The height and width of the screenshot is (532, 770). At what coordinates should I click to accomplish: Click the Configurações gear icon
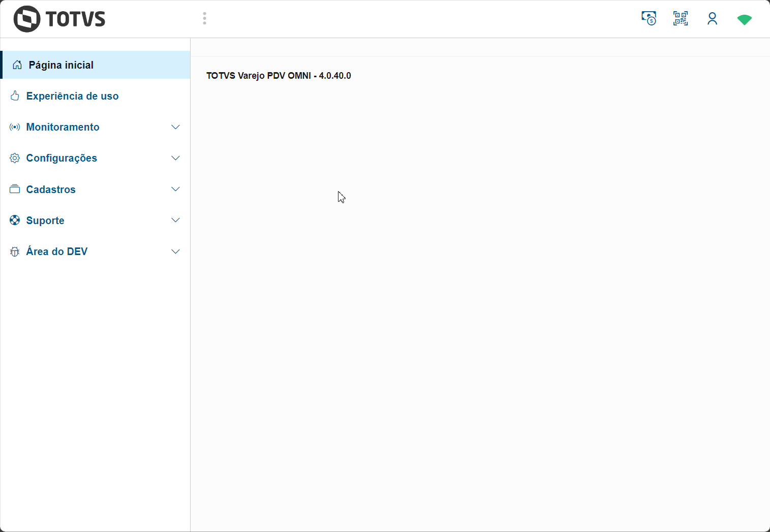click(15, 158)
